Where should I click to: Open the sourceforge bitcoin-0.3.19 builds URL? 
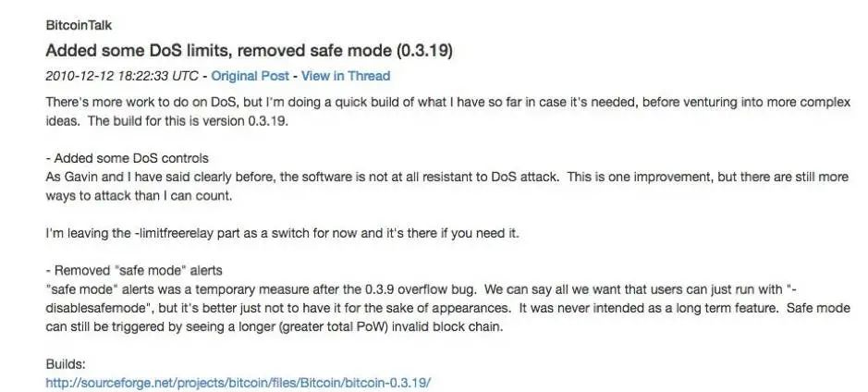(238, 382)
